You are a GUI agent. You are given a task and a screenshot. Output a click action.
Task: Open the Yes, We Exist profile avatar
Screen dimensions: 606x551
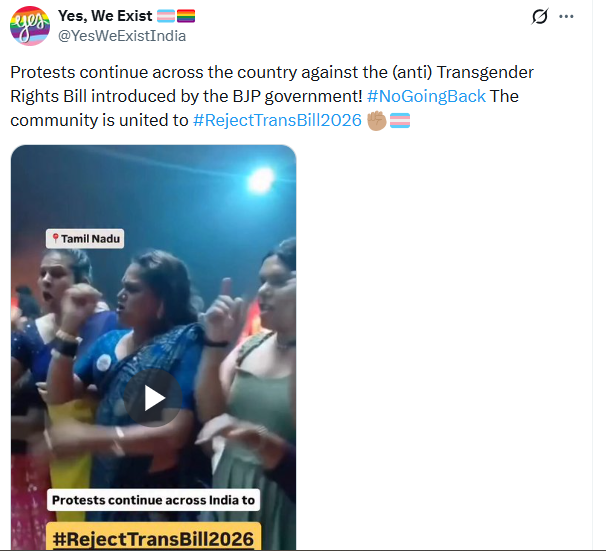tap(30, 26)
